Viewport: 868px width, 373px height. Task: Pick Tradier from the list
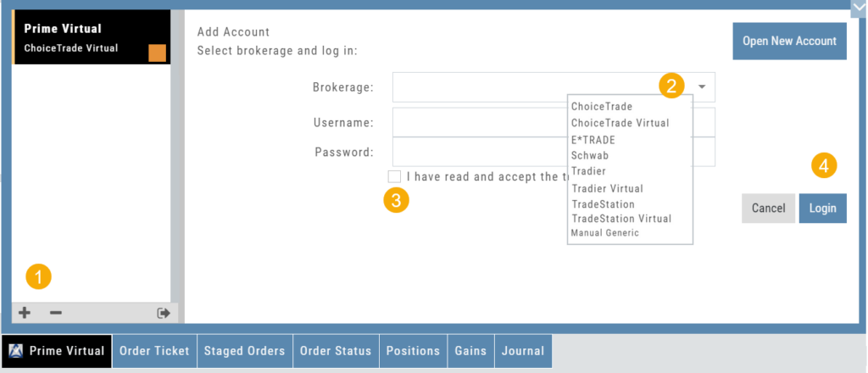point(588,171)
